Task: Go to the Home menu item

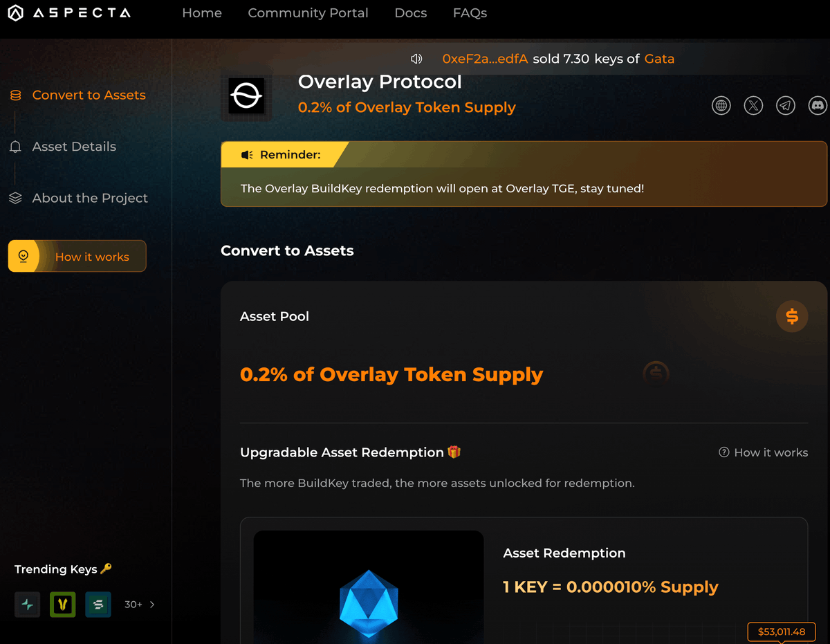Action: point(202,13)
